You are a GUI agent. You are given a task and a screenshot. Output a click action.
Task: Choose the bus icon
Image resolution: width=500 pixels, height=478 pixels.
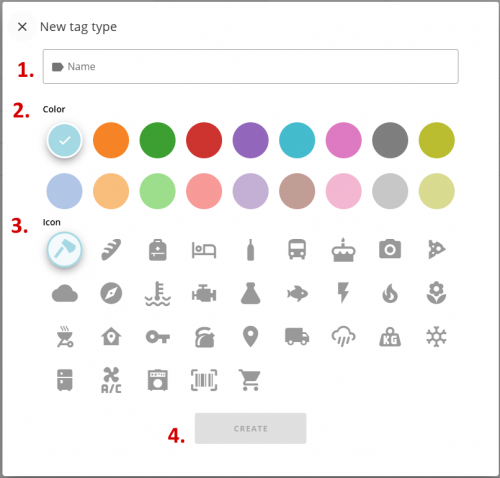coord(297,249)
